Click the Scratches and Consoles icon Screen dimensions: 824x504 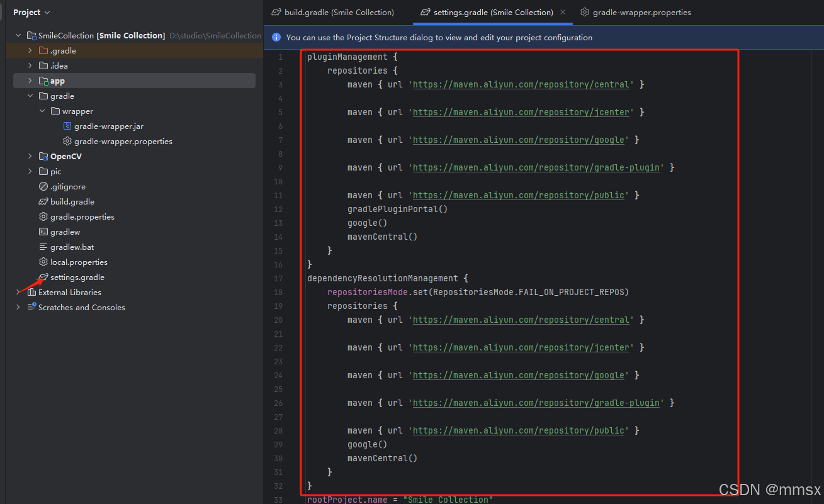31,307
